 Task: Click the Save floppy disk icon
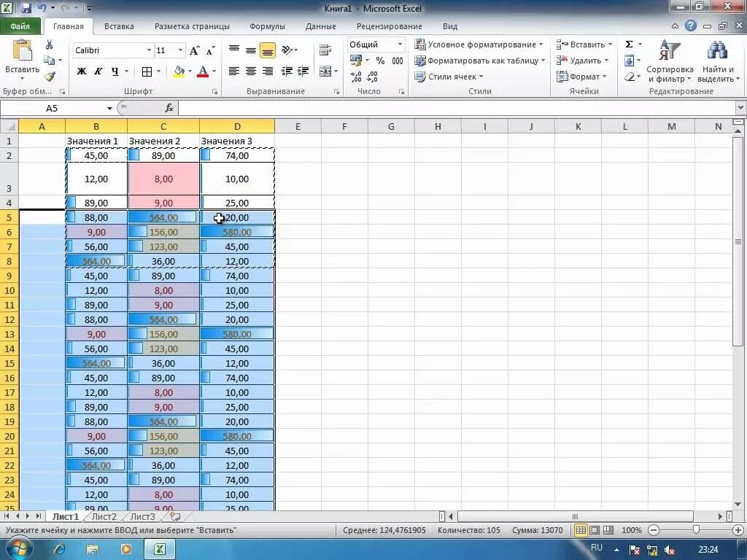click(26, 8)
